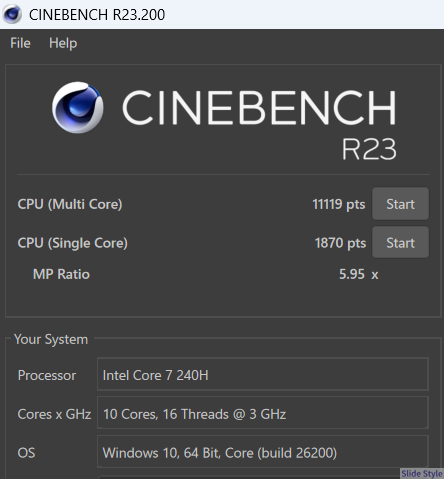The image size is (444, 479).
Task: Click the Cores x GHz label
Action: coord(54,414)
